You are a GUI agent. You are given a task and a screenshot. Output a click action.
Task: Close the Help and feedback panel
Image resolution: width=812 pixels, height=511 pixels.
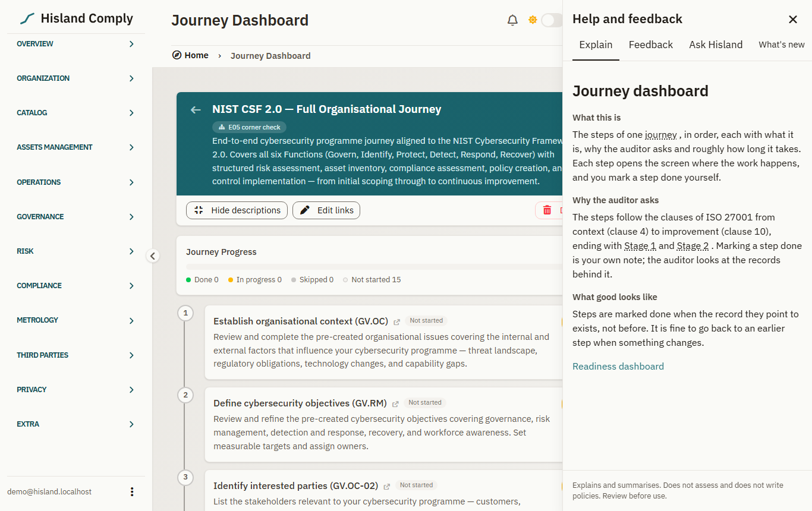[x=793, y=20]
